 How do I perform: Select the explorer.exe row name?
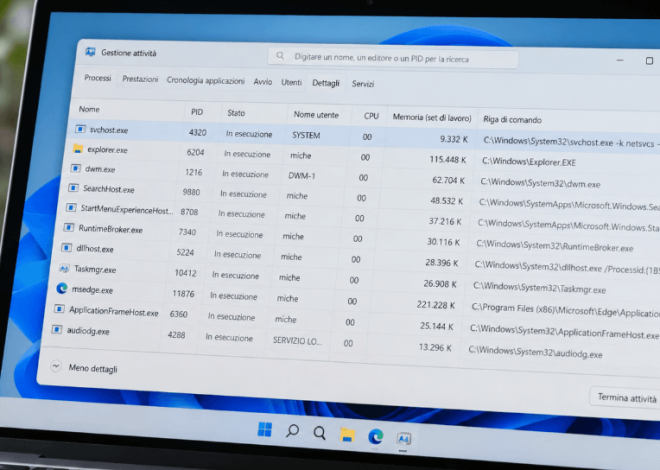[107, 150]
